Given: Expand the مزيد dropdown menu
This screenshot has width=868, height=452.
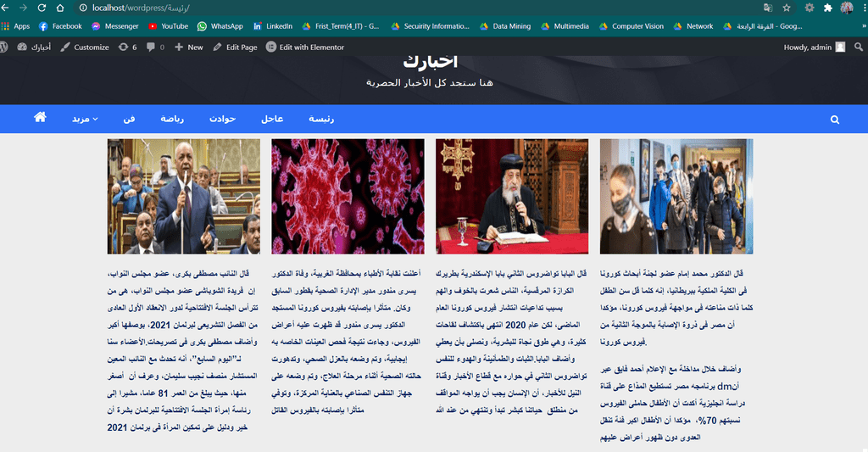Looking at the screenshot, I should pyautogui.click(x=85, y=119).
